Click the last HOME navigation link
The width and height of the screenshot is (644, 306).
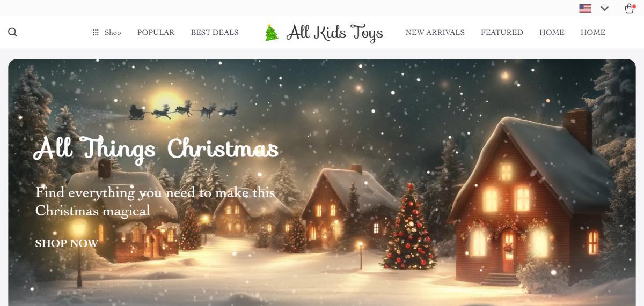tap(593, 32)
